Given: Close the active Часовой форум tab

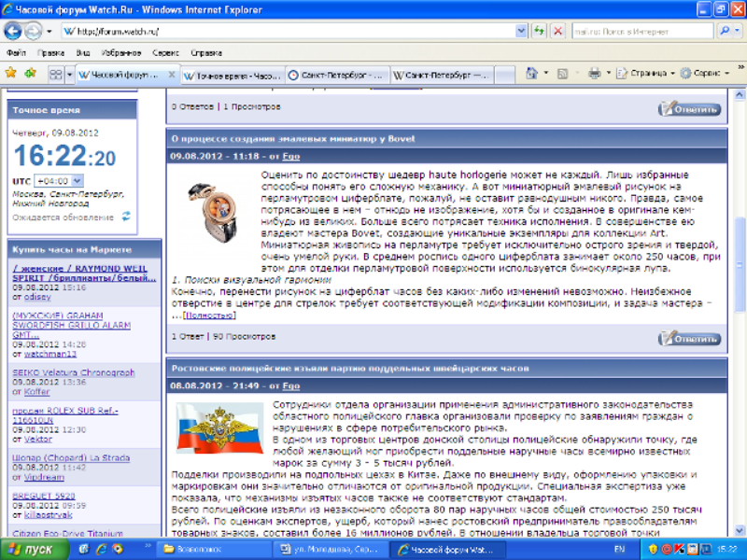Looking at the screenshot, I should coord(172,75).
